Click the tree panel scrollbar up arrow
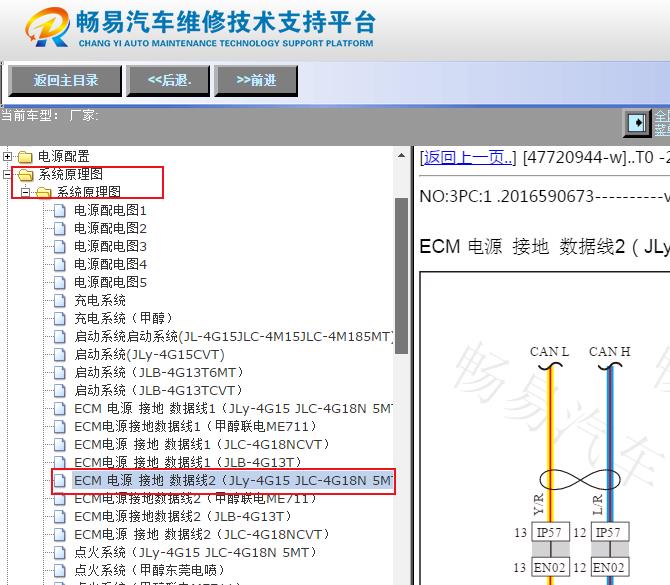The width and height of the screenshot is (670, 585). [x=401, y=156]
